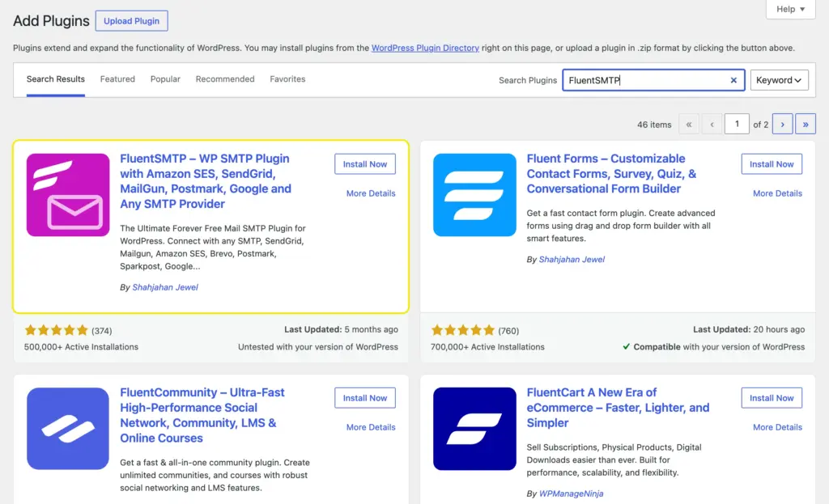Go to first page of results
This screenshot has height=504, width=829.
click(x=689, y=124)
